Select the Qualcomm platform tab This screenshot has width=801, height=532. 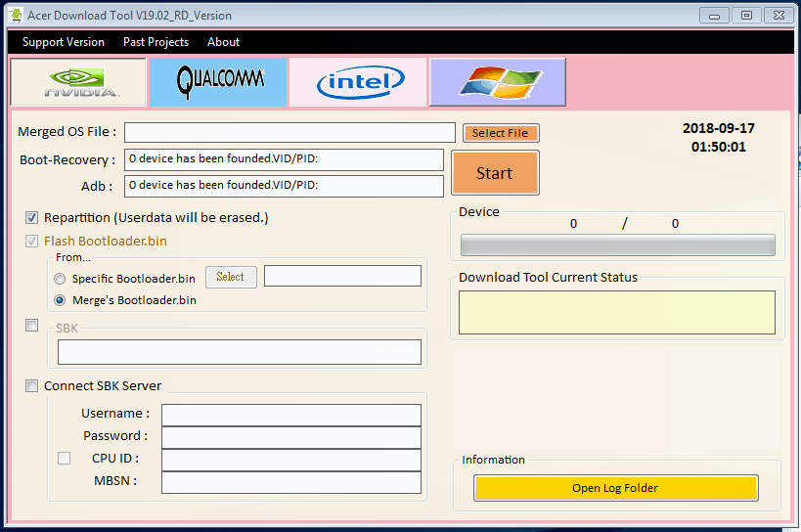point(219,82)
